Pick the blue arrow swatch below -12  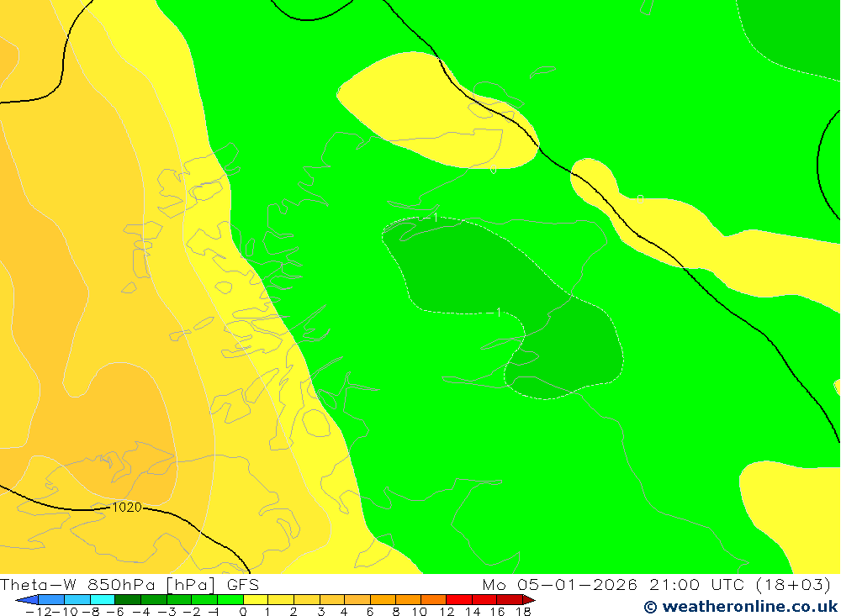(27, 600)
